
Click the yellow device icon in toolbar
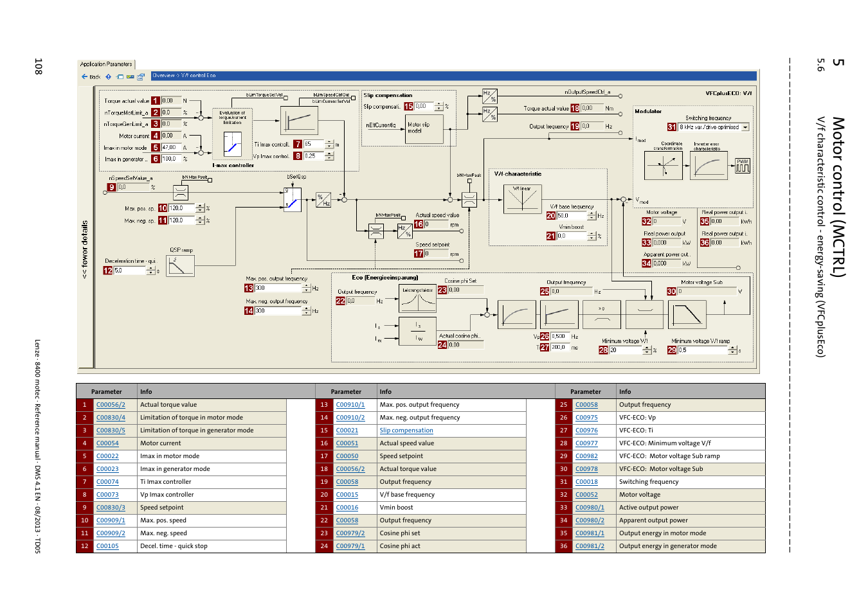[x=131, y=76]
